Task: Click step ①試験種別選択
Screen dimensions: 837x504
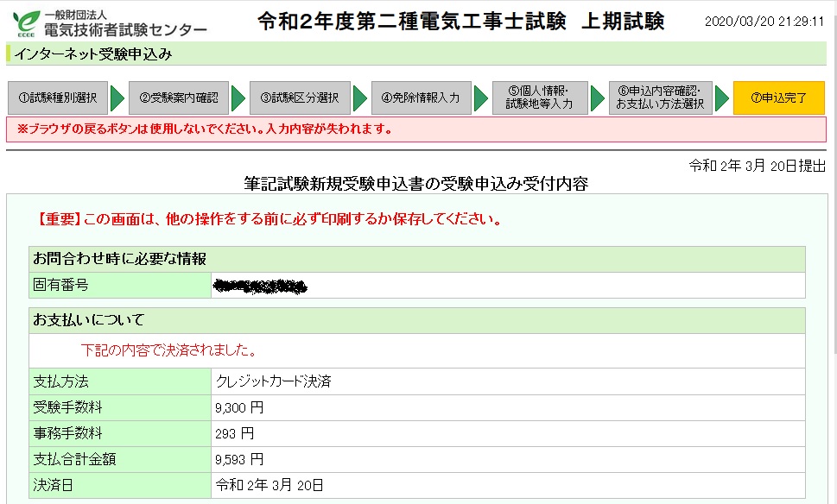Action: [x=58, y=98]
